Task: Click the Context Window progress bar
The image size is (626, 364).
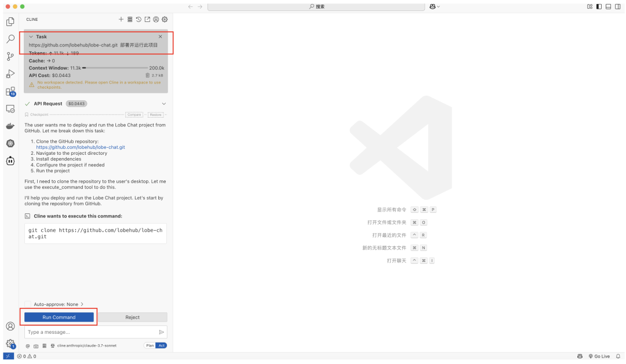Action: pyautogui.click(x=115, y=68)
